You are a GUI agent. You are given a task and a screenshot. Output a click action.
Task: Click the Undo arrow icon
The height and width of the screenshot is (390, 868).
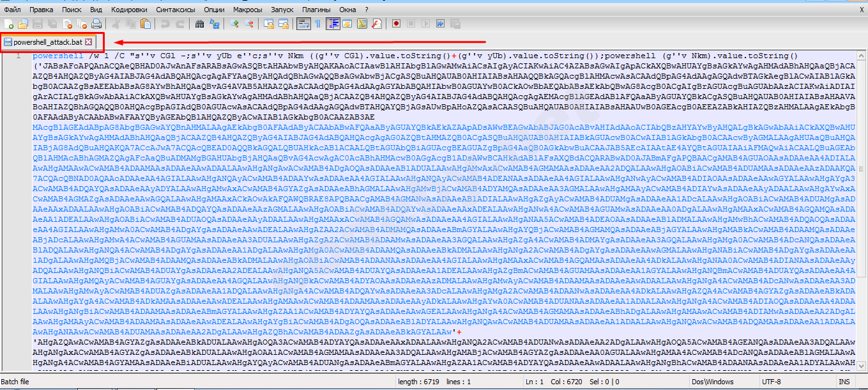pyautogui.click(x=165, y=24)
